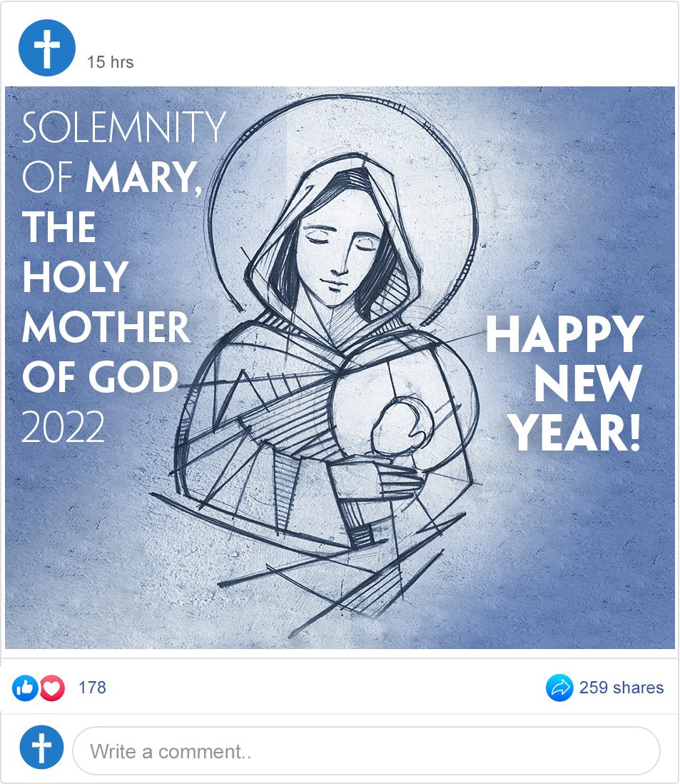Screen dimensions: 680x784
Task: Click the cross avatar beside the comment box
Action: [x=42, y=748]
